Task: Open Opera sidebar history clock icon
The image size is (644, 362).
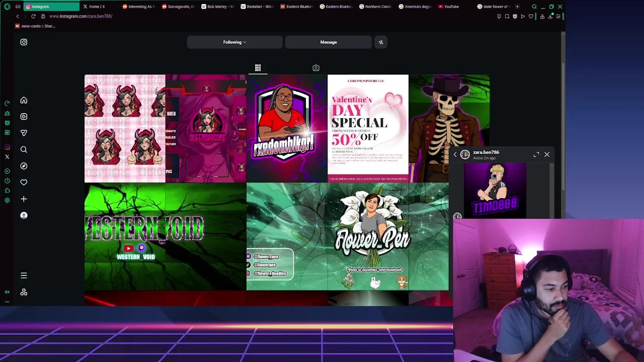Action: (7, 181)
